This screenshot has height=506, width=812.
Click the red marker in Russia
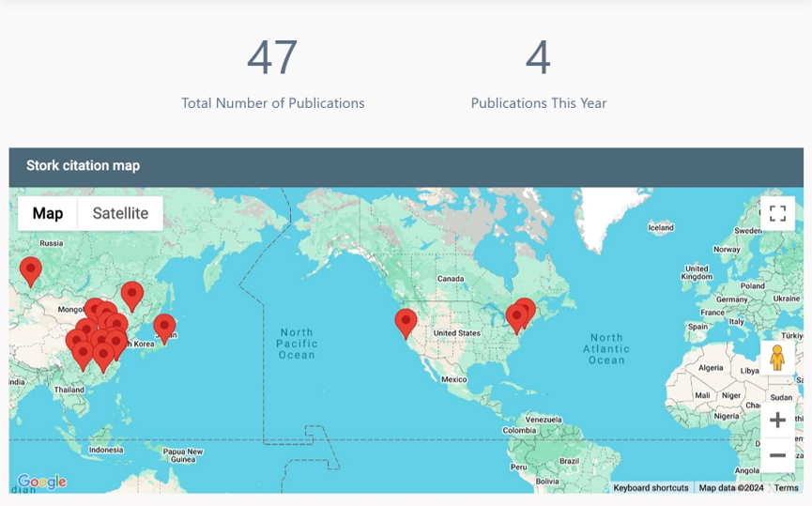[31, 269]
